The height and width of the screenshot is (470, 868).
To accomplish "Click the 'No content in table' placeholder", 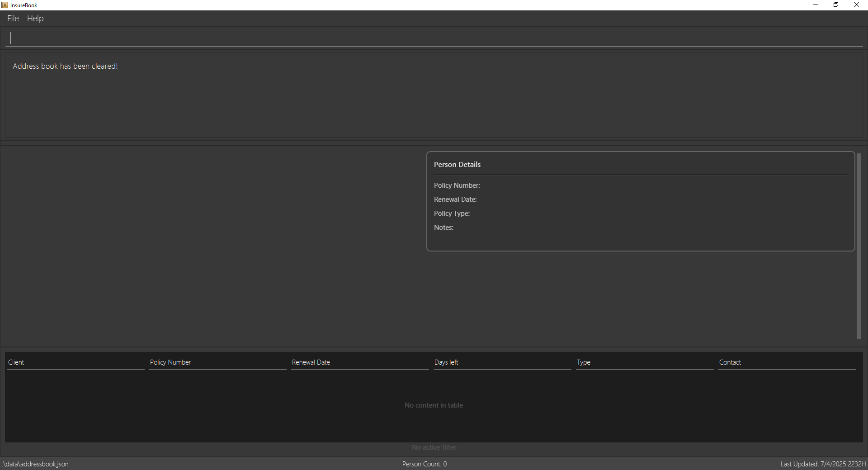I will coord(434,405).
